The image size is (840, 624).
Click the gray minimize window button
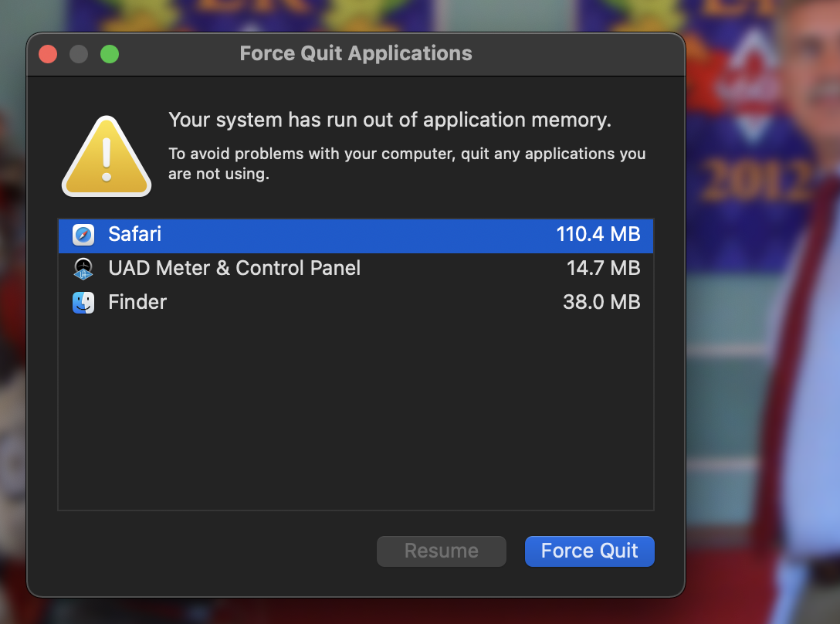click(79, 54)
